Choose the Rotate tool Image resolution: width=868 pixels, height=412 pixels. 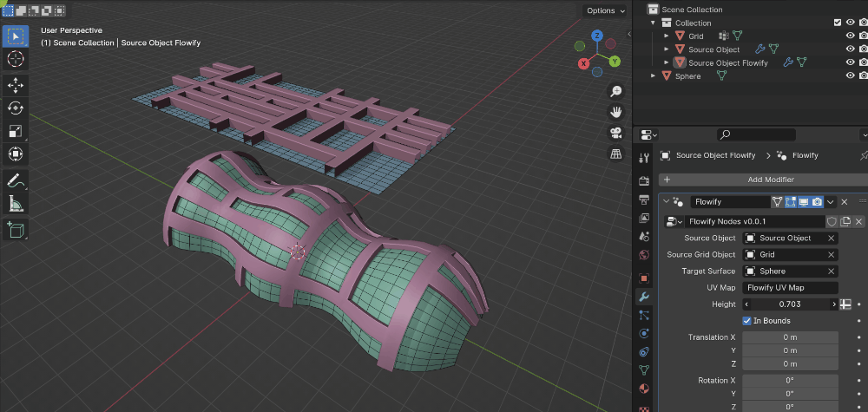click(16, 108)
